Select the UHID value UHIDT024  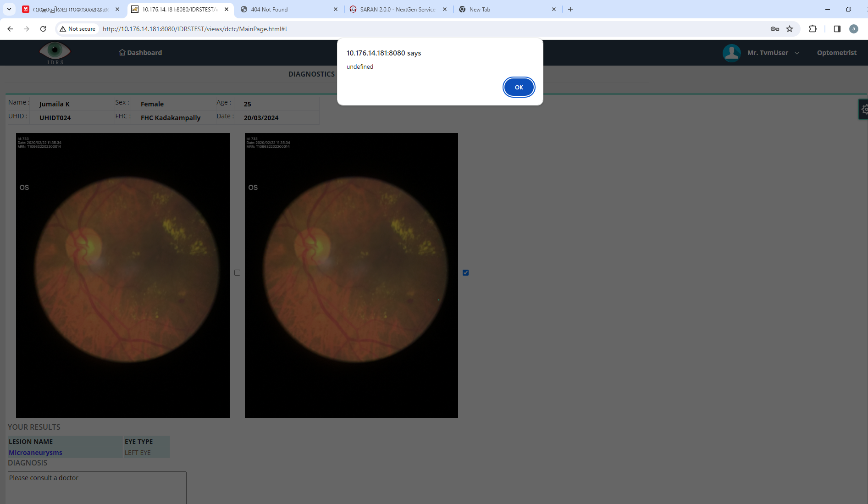coord(55,118)
